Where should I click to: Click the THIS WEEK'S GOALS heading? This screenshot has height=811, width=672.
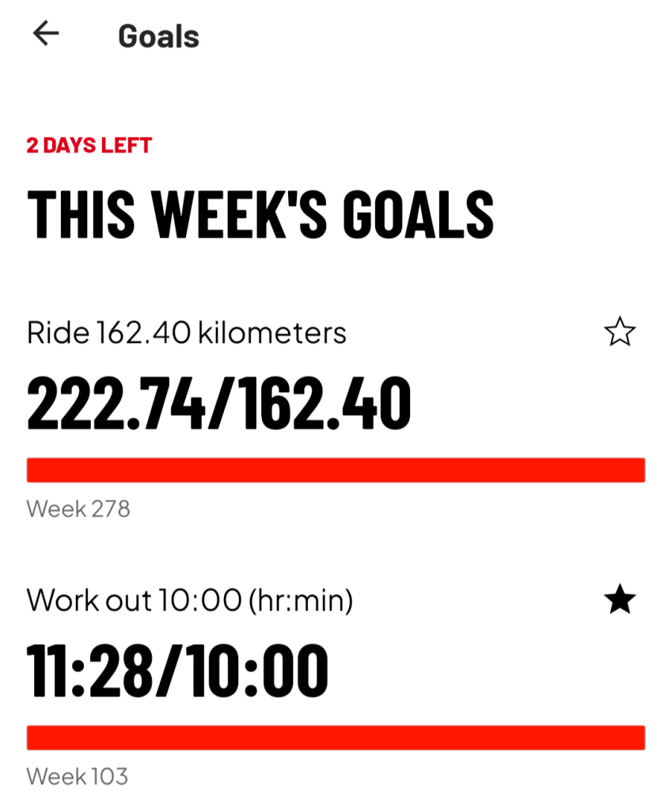(x=260, y=214)
